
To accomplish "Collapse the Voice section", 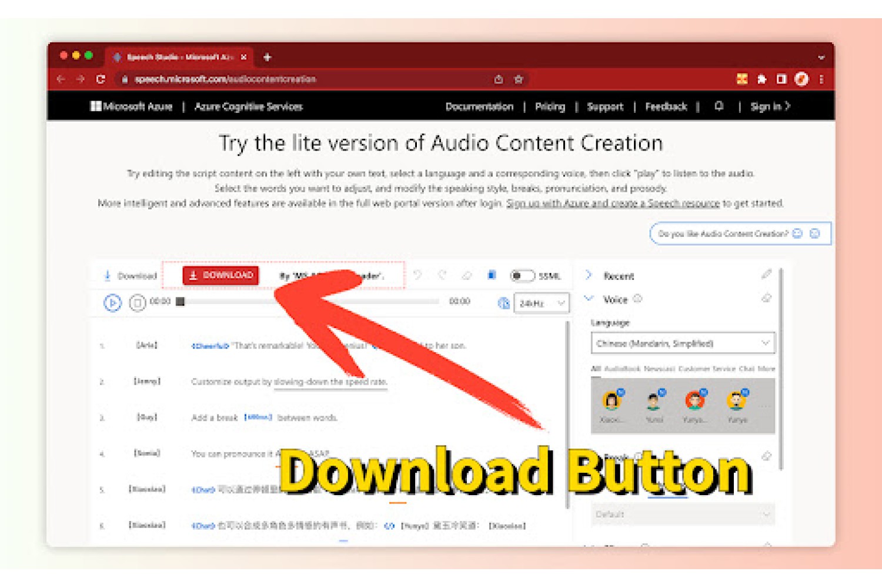I will pos(589,299).
